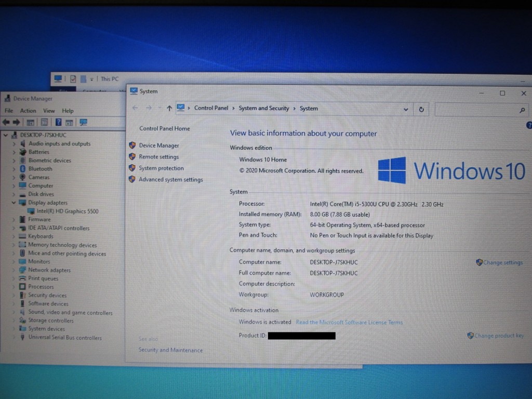This screenshot has width=532, height=399.
Task: Click the computer icon in the address bar
Action: click(180, 108)
